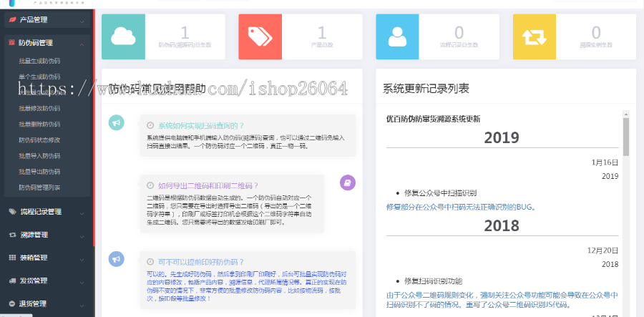Viewport: 644px width, 317px height.
Task: Click the teal megaphone icon beside first help item
Action: point(115,123)
